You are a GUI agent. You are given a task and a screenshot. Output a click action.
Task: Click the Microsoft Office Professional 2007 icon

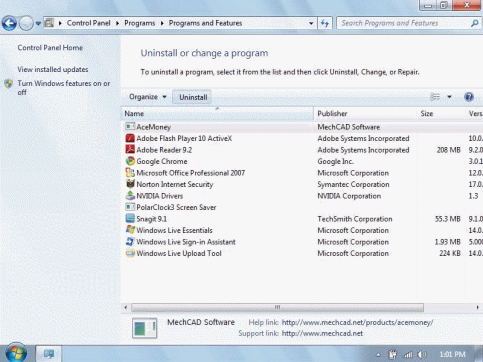[130, 173]
